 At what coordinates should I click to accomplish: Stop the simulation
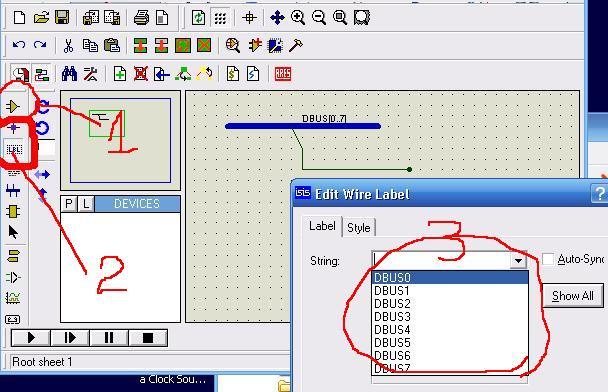pyautogui.click(x=148, y=338)
